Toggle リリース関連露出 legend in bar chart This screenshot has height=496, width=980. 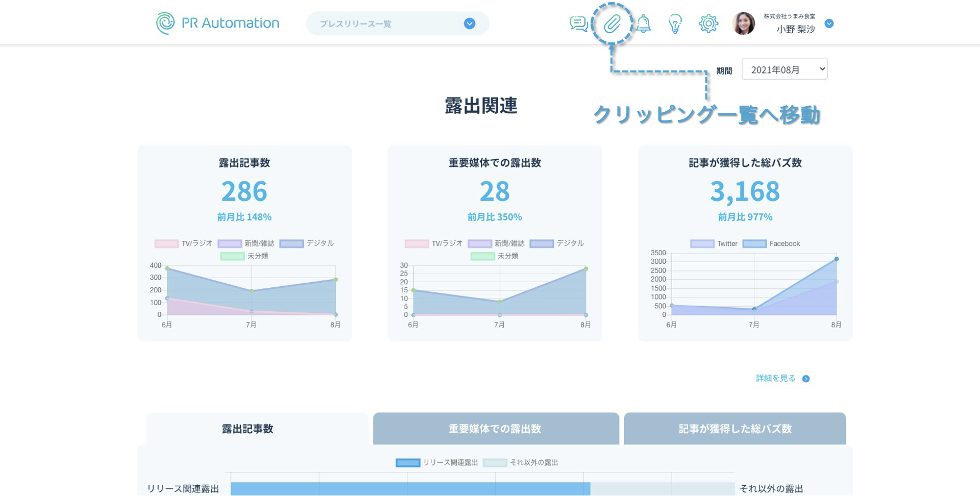[x=436, y=463]
